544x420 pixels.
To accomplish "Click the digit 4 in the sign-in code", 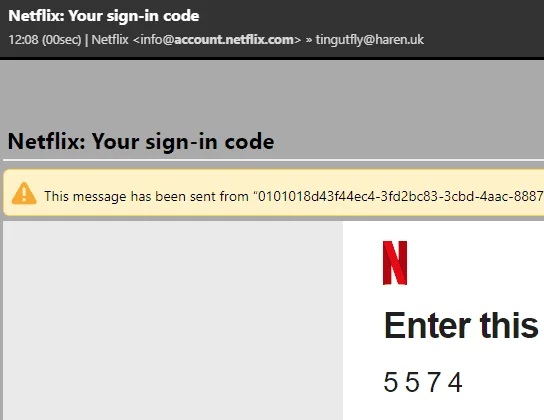I will pos(455,382).
